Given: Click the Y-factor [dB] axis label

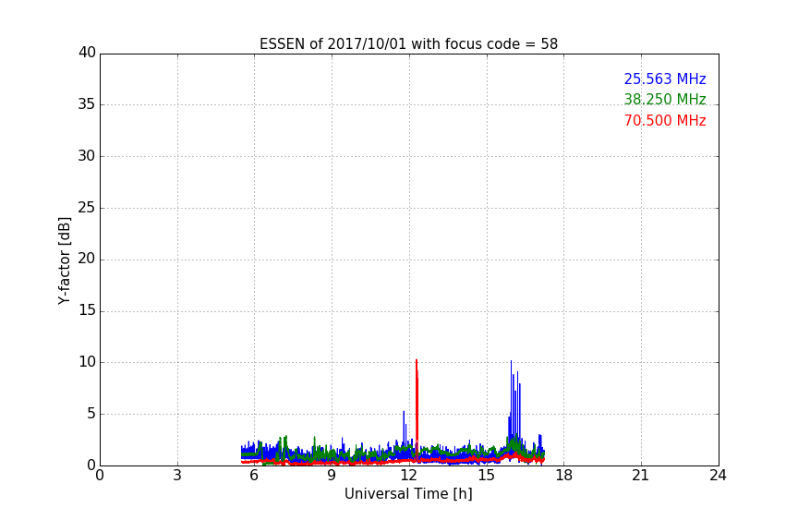Looking at the screenshot, I should (64, 260).
